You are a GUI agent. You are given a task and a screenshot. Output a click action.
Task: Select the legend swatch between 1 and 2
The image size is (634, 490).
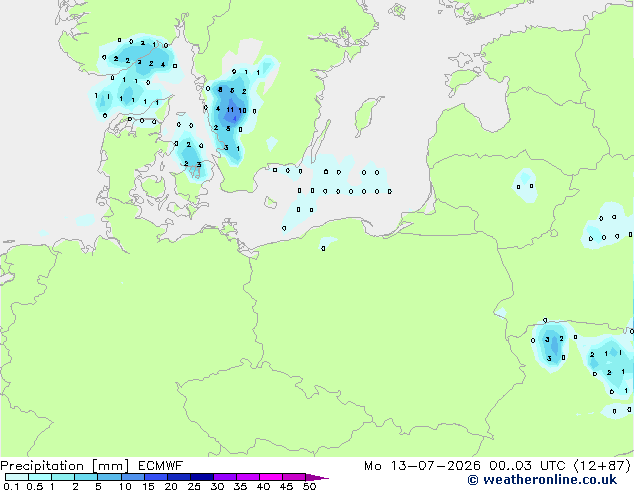coord(63,477)
